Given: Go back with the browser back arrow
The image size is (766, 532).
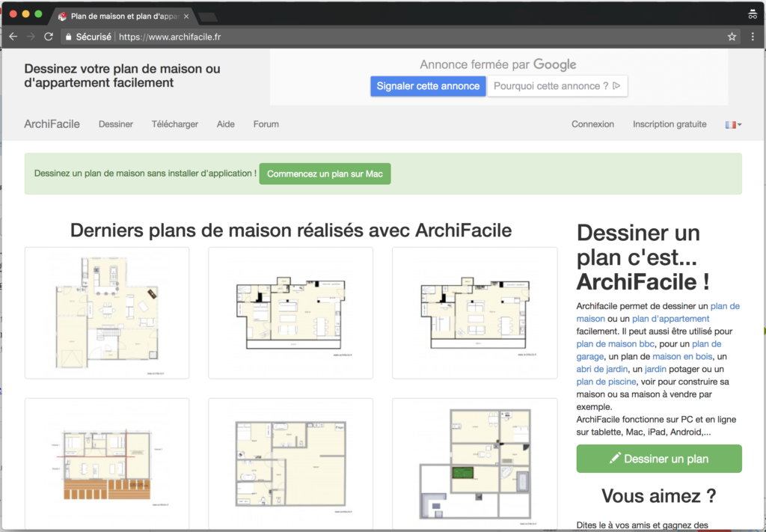Looking at the screenshot, I should [13, 37].
